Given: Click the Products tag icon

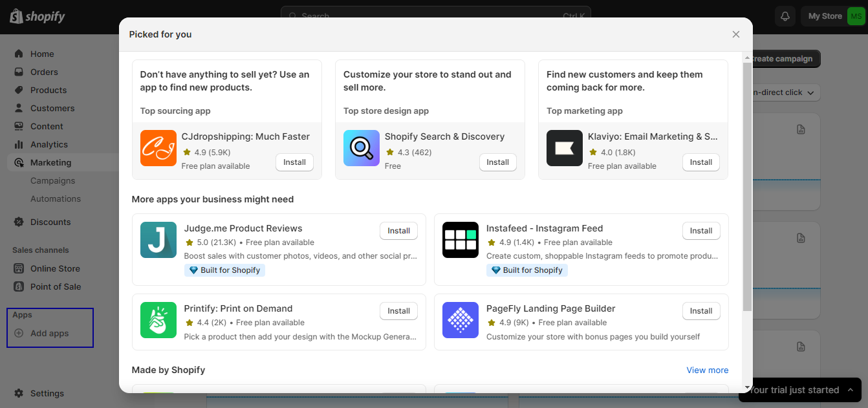Looking at the screenshot, I should (19, 90).
